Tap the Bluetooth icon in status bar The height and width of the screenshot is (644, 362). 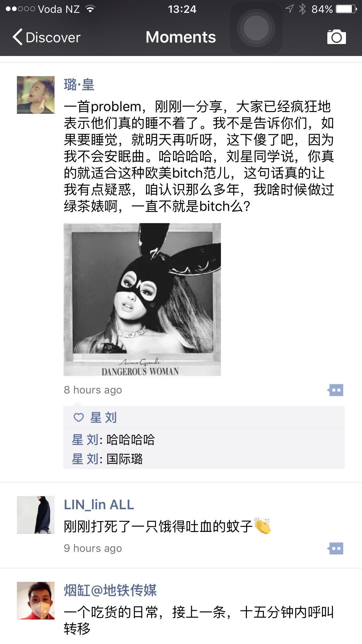[x=303, y=9]
